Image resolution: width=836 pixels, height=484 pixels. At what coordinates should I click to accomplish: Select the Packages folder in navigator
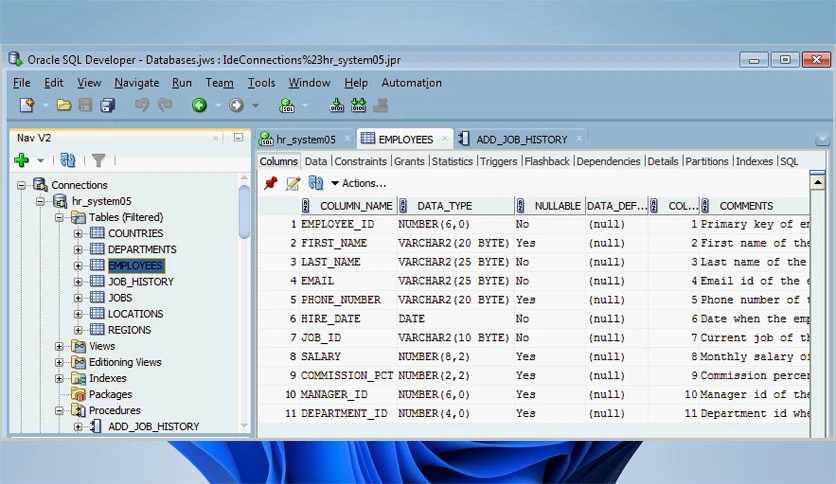(x=110, y=394)
